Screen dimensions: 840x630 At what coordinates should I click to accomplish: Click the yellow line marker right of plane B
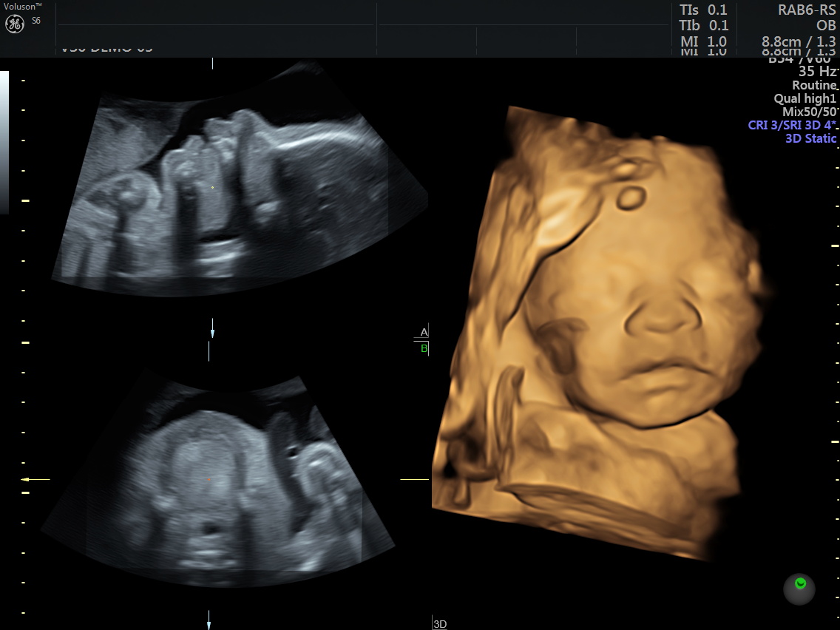point(414,480)
